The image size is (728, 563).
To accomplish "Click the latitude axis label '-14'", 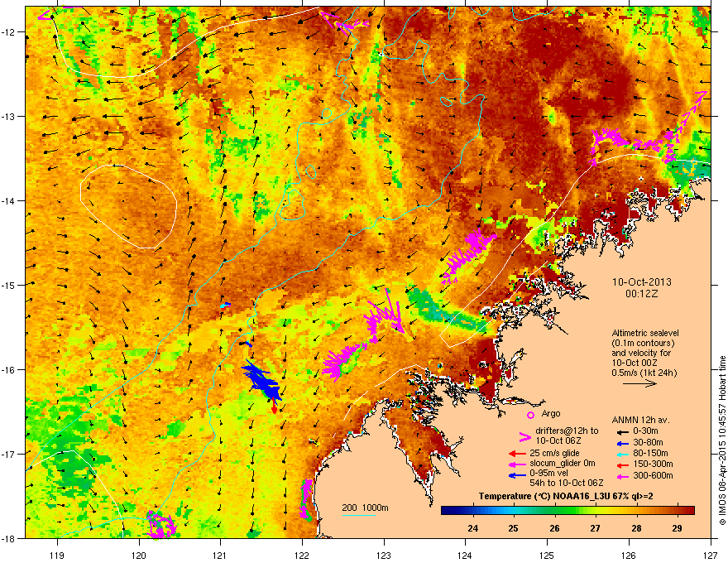I will pos(8,200).
